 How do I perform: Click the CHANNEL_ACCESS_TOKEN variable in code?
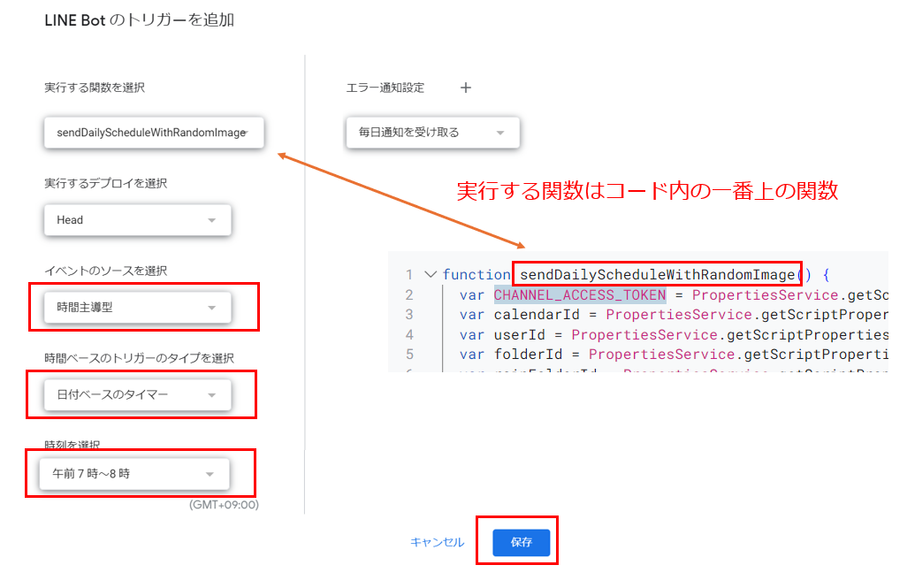point(580,295)
